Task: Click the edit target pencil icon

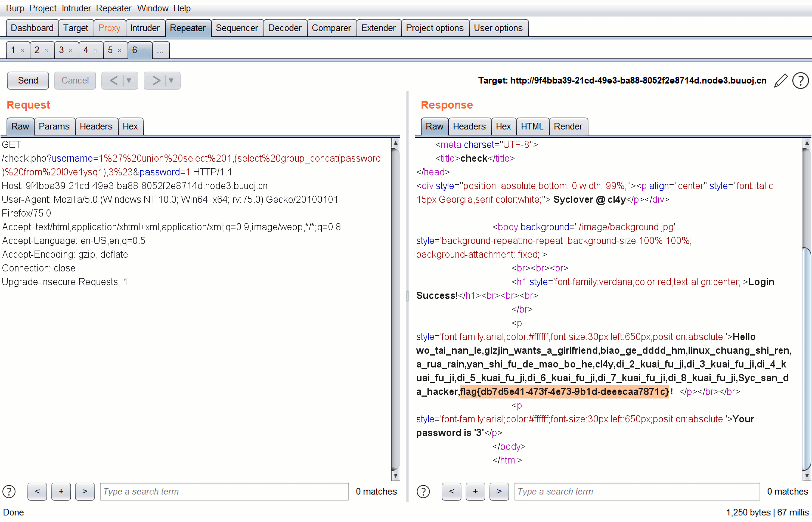Action: [781, 81]
